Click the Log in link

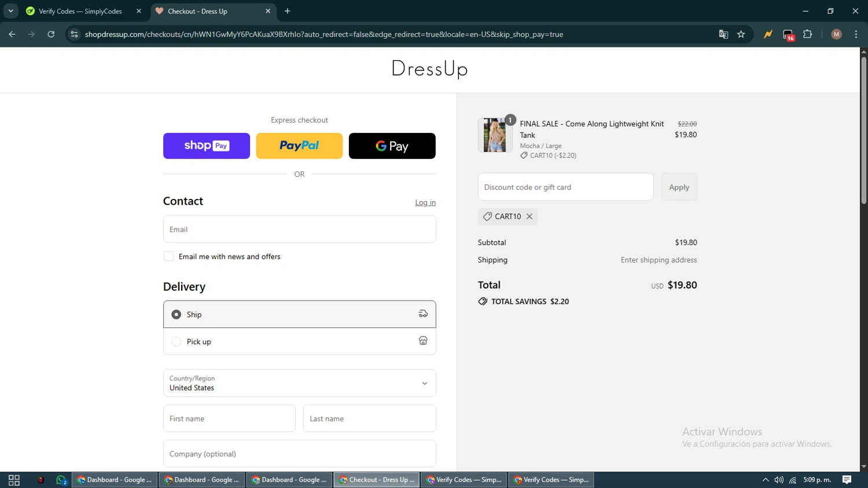click(x=425, y=202)
